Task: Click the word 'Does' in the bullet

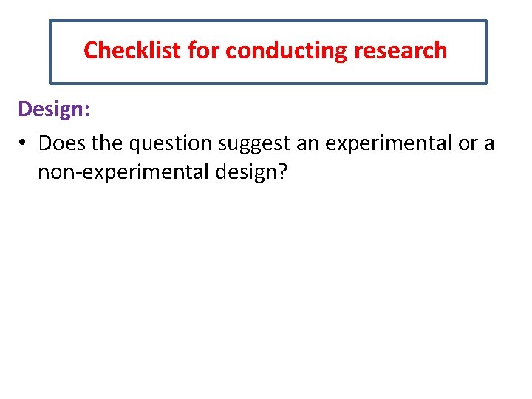Action: [62, 142]
